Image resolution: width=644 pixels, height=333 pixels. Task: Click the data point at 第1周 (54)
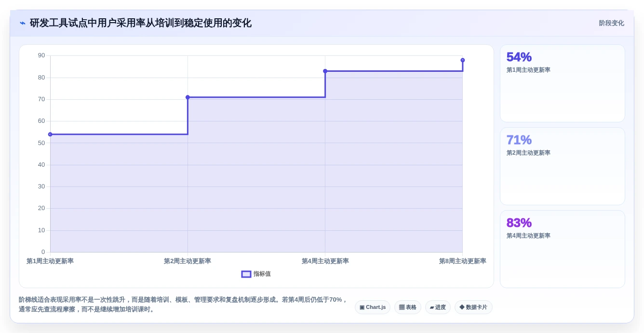pos(50,134)
